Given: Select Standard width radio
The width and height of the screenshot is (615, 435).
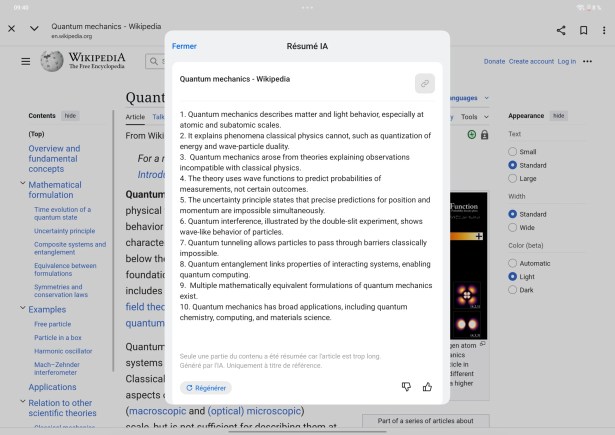Looking at the screenshot, I should (x=512, y=214).
